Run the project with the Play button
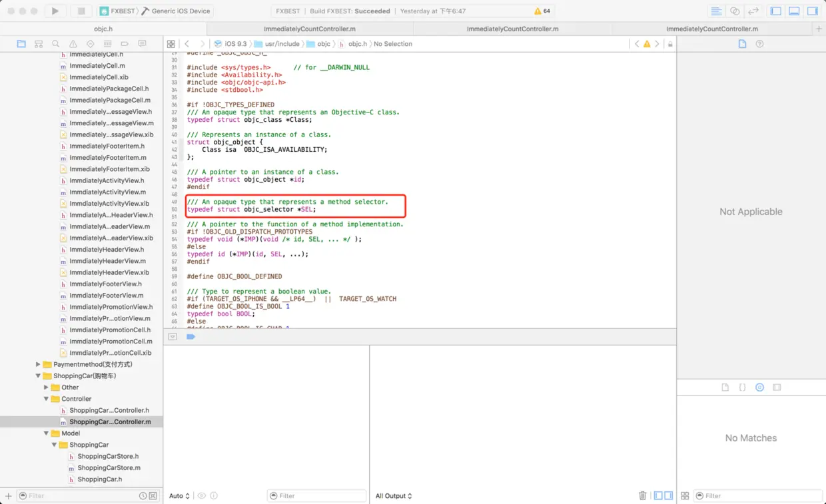This screenshot has height=504, width=826. click(x=55, y=11)
